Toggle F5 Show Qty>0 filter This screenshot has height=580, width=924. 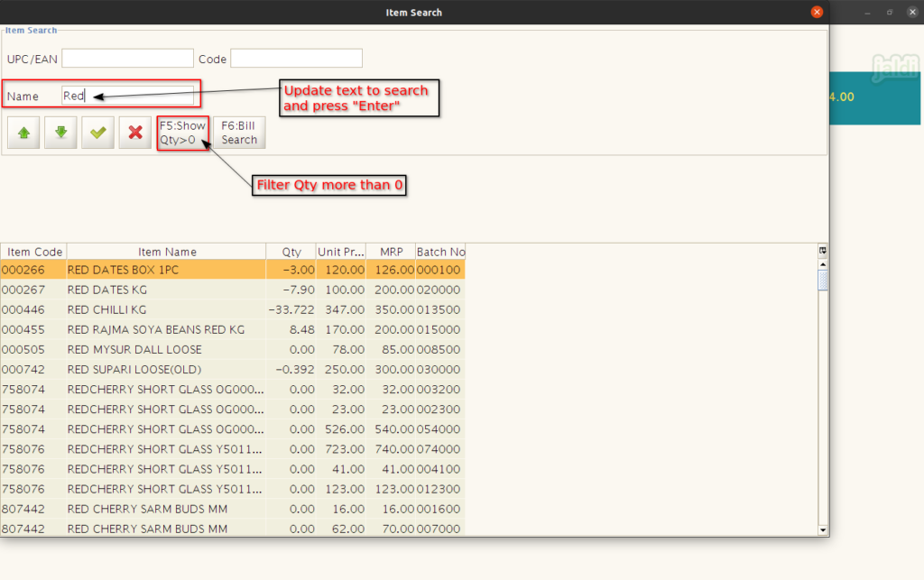pos(182,133)
